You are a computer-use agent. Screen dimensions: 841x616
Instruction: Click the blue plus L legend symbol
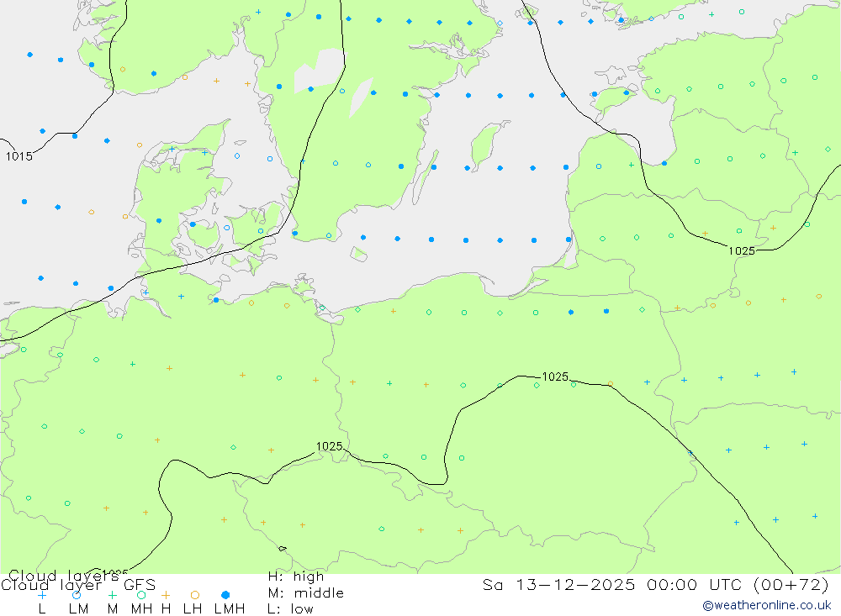[42, 595]
